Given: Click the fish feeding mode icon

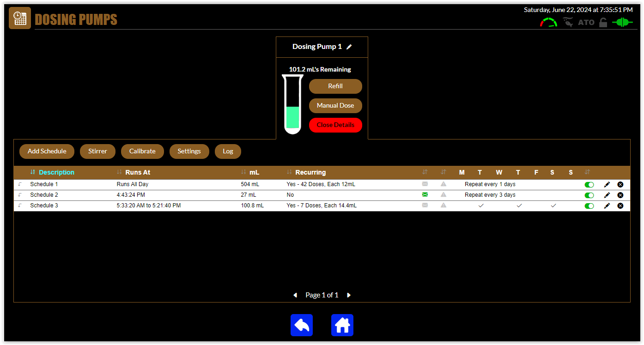Looking at the screenshot, I should [x=568, y=22].
